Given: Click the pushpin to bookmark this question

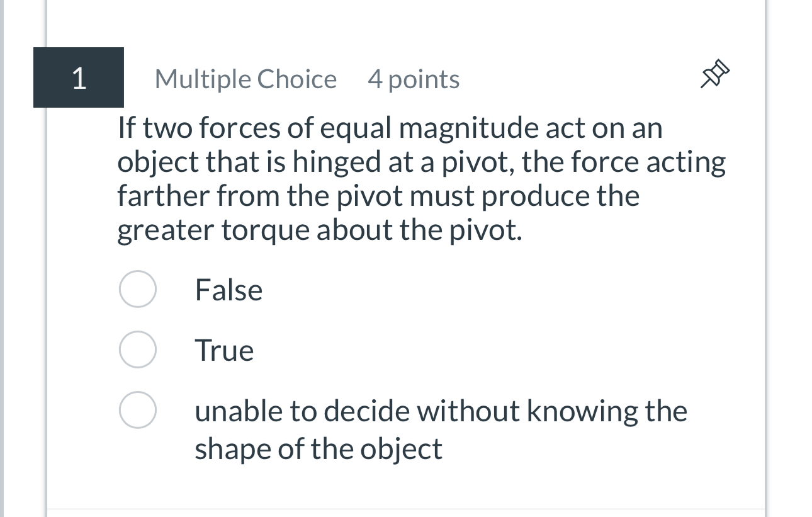Looking at the screenshot, I should [x=714, y=74].
